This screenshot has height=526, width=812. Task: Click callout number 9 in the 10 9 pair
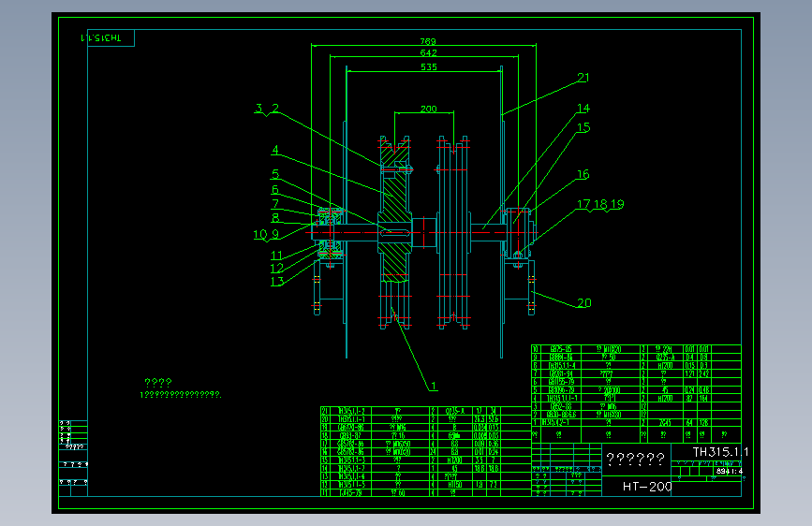pyautogui.click(x=275, y=234)
